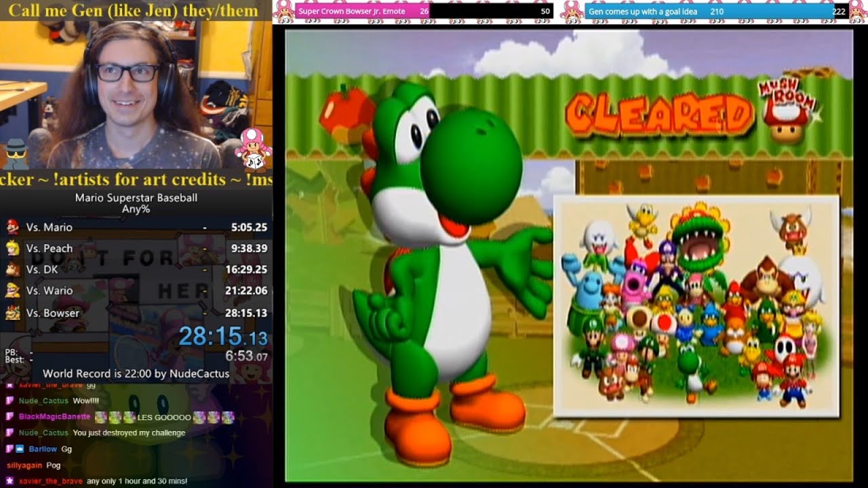Open Nude_Cactus's profile from the 'Wow!!!!' message
Viewport: 868px width, 488px height.
(x=43, y=401)
